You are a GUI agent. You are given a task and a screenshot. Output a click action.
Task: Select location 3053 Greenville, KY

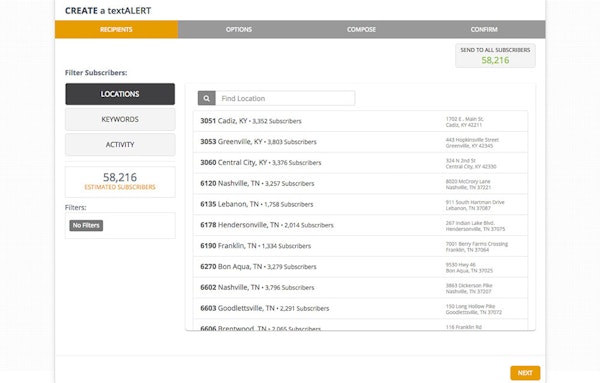(x=360, y=142)
